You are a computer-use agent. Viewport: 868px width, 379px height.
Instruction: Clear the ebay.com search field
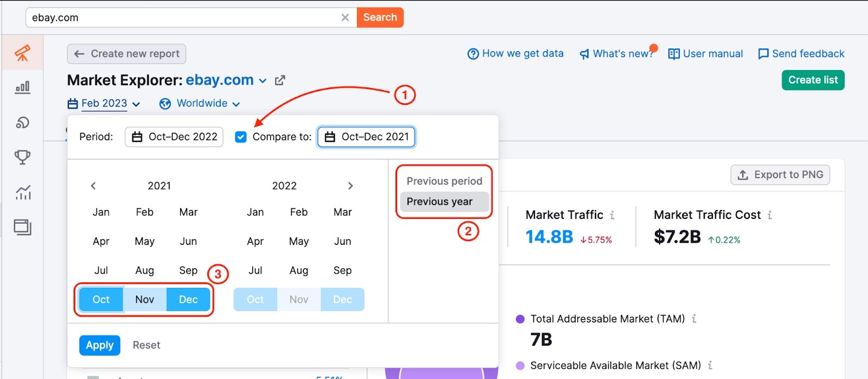tap(345, 17)
